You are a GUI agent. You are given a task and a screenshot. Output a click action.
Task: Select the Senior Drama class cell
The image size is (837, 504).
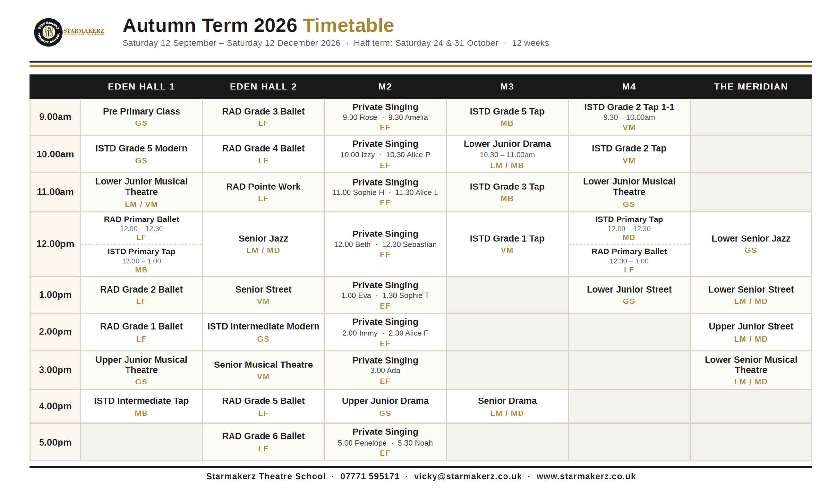click(507, 406)
